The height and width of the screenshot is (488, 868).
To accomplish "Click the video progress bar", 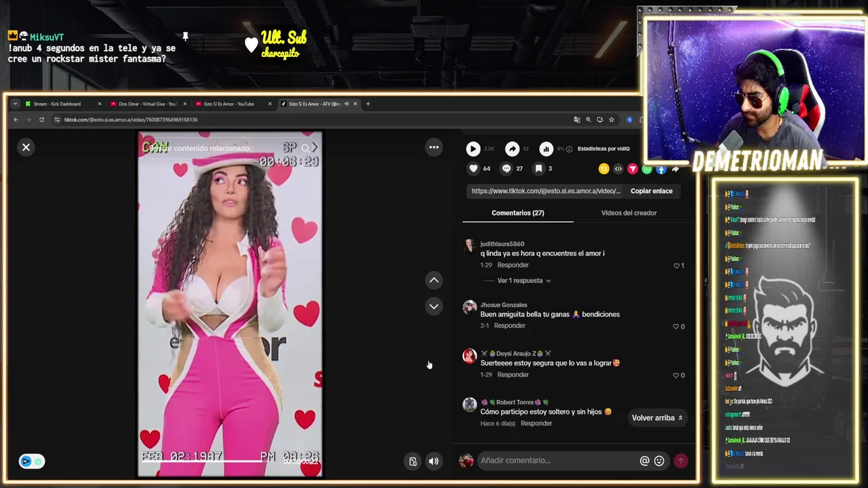I will point(229,461).
